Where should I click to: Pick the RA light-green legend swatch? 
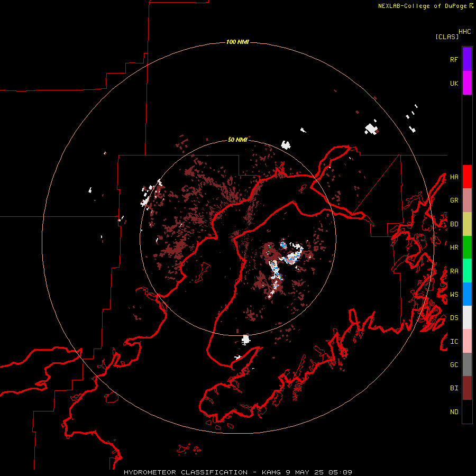point(467,271)
